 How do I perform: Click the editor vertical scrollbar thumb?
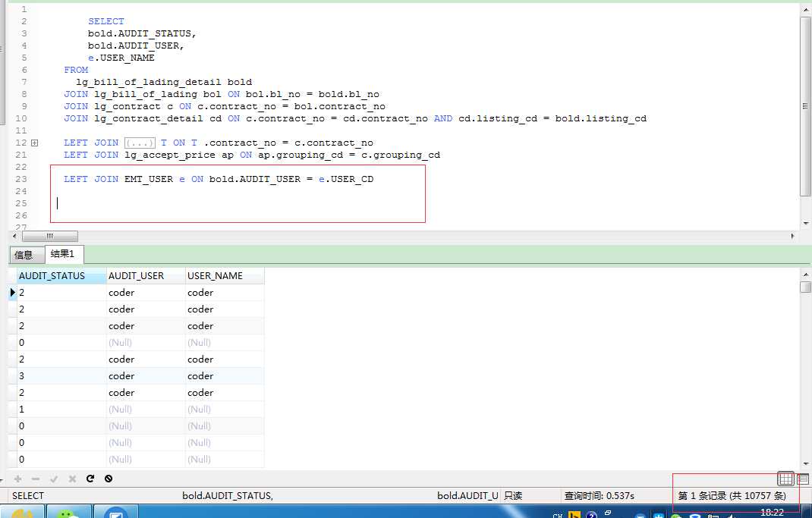pos(805,106)
